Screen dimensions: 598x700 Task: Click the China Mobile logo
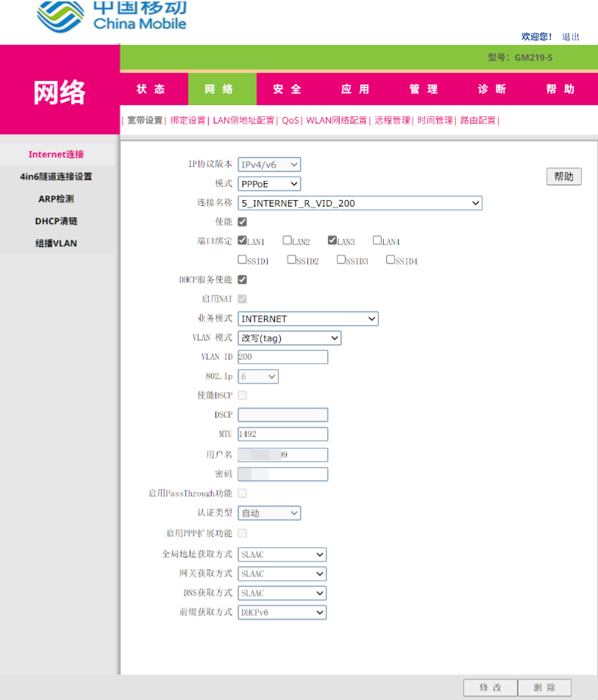[112, 16]
